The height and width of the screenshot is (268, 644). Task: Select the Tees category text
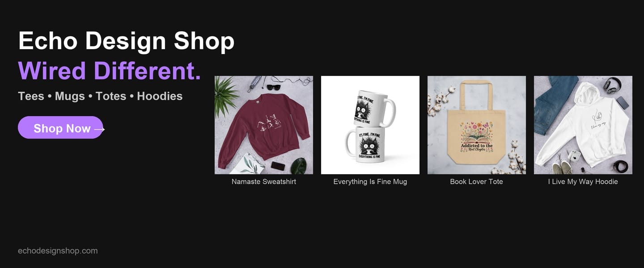(31, 96)
